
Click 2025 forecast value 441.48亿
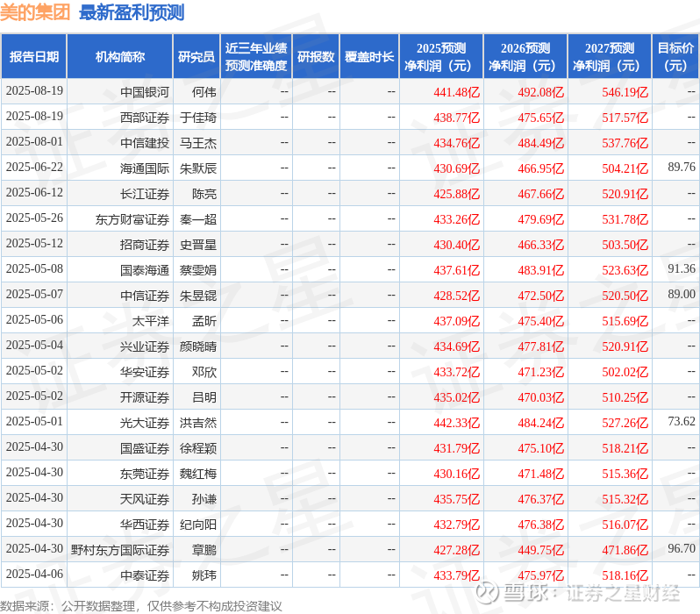457,92
